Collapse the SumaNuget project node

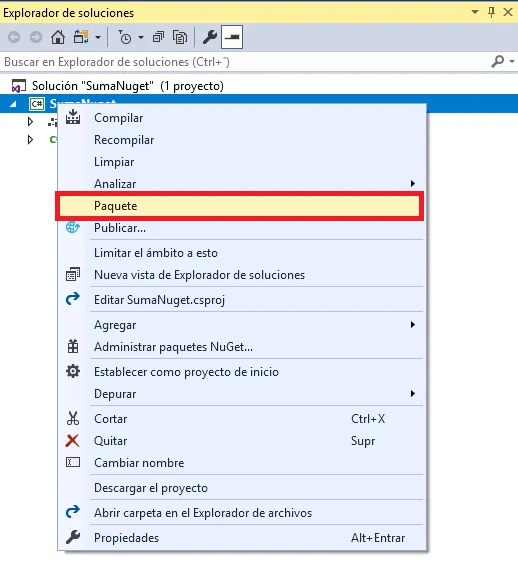point(13,104)
